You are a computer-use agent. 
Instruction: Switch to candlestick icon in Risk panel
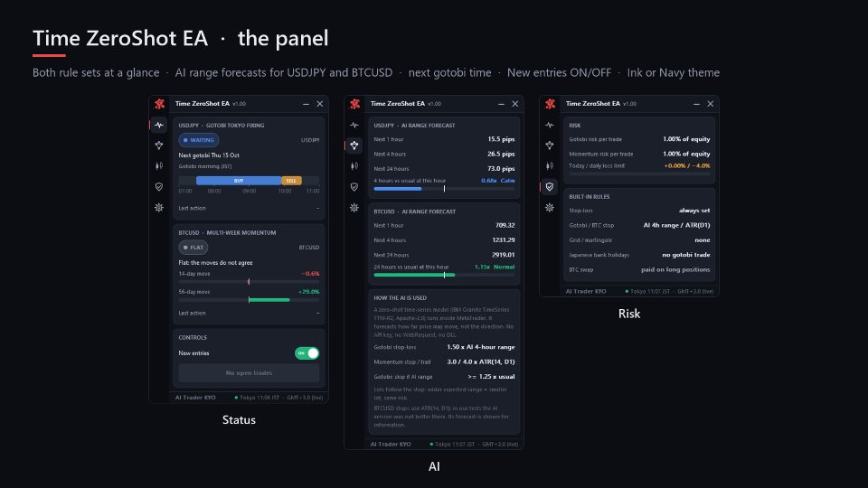point(550,165)
